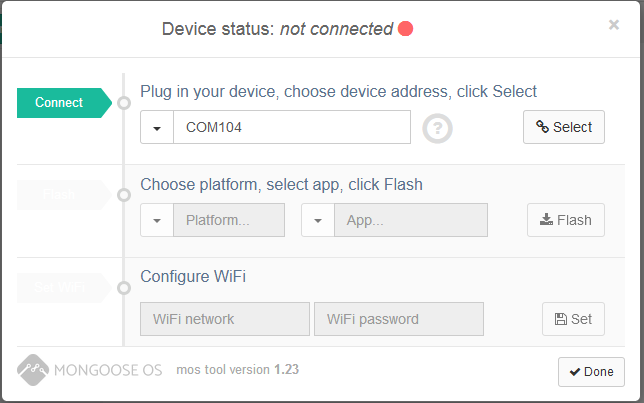This screenshot has width=644, height=403.
Task: Click the Configure WiFi step timeline circle
Action: (124, 288)
